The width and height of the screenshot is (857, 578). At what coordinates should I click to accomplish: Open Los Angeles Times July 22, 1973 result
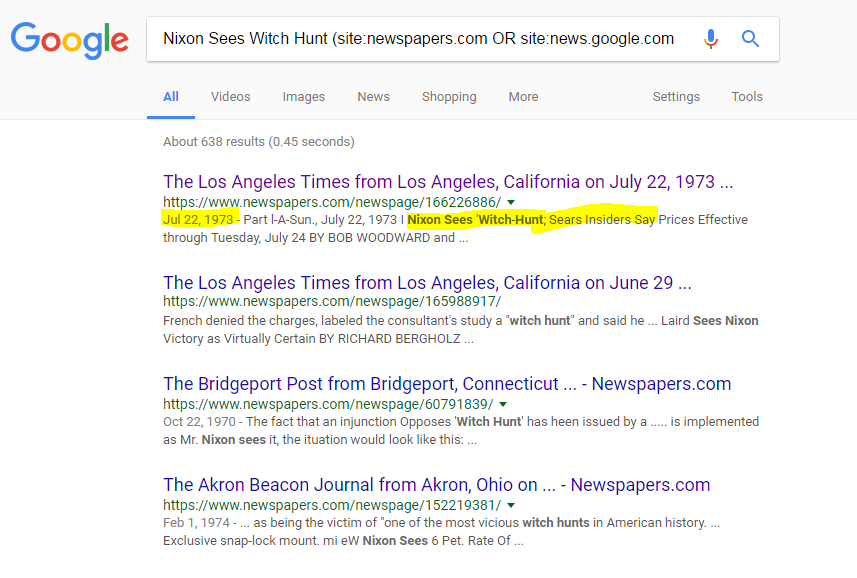click(448, 181)
